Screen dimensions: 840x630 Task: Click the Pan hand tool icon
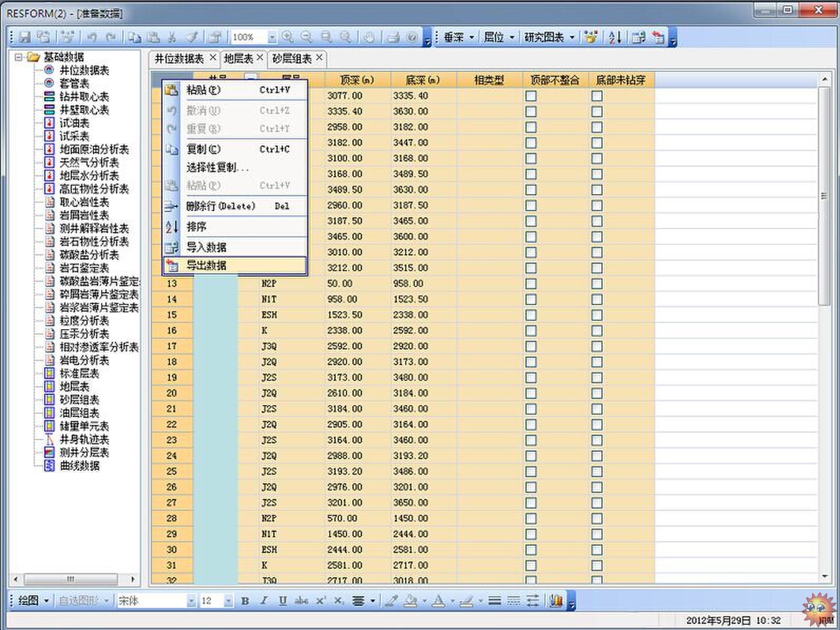point(369,37)
